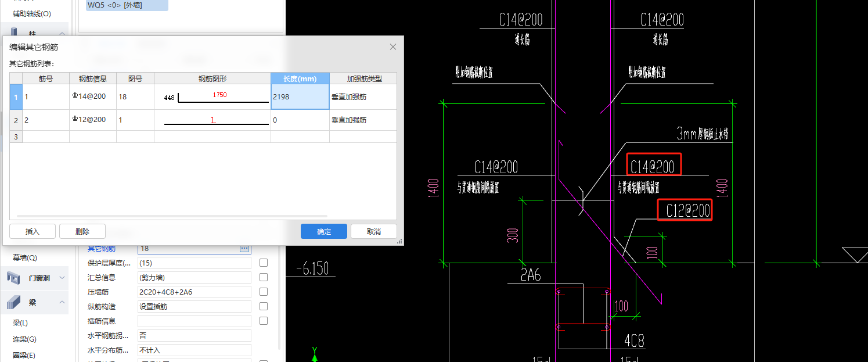Viewport: 868px width, 362px height.
Task: Click the 压墙筋 field 2C20+4C8+2A6
Action: [x=195, y=292]
